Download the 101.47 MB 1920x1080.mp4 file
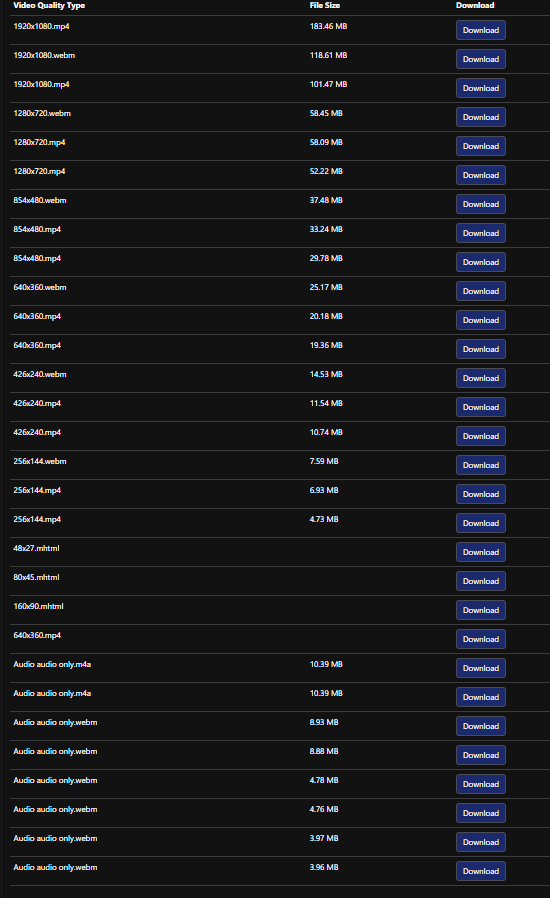This screenshot has width=550, height=898. pos(481,88)
